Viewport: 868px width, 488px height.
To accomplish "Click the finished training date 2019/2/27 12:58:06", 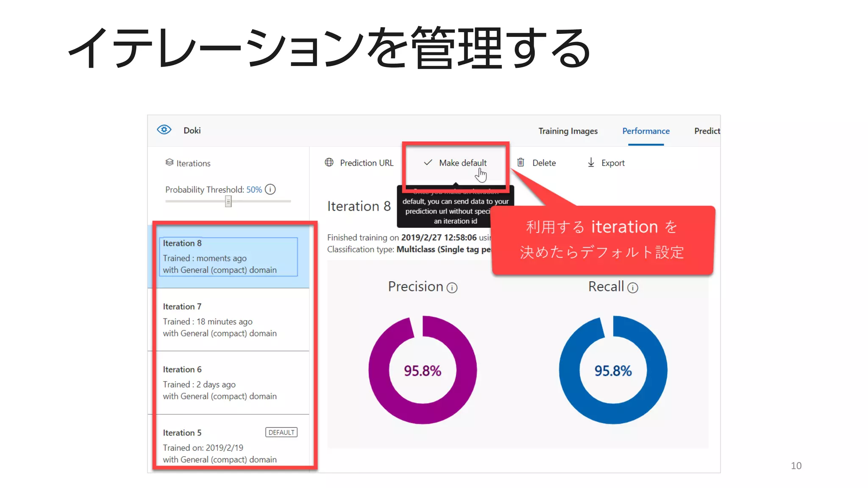I will (x=439, y=238).
